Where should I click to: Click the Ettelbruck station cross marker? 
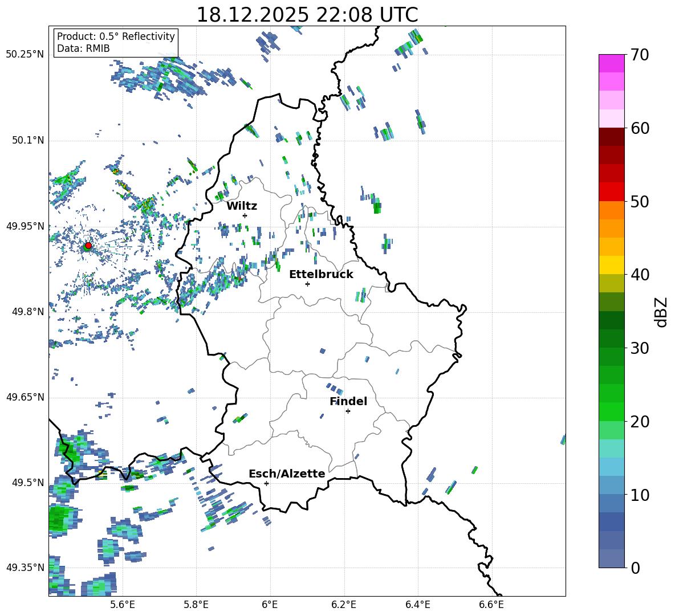click(x=307, y=284)
